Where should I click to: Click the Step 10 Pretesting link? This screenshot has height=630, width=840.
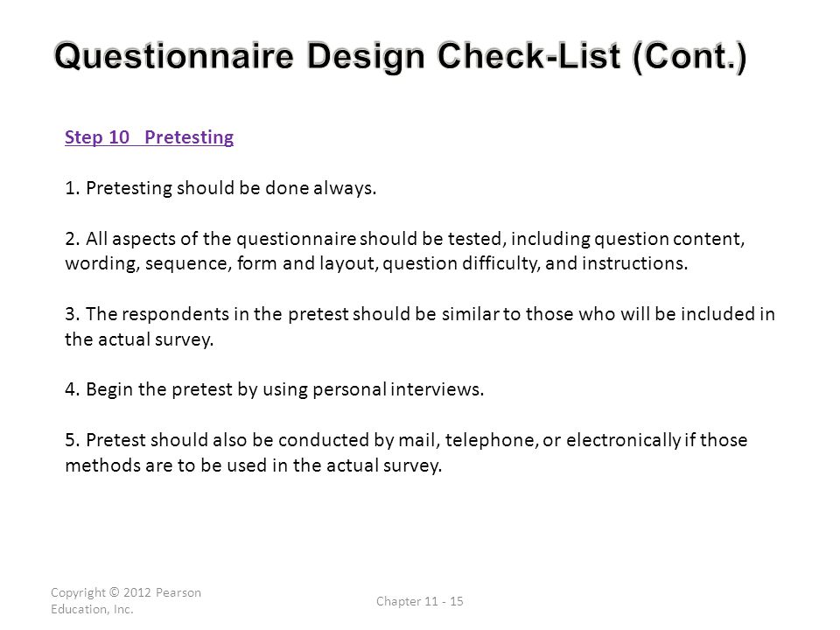tap(149, 137)
